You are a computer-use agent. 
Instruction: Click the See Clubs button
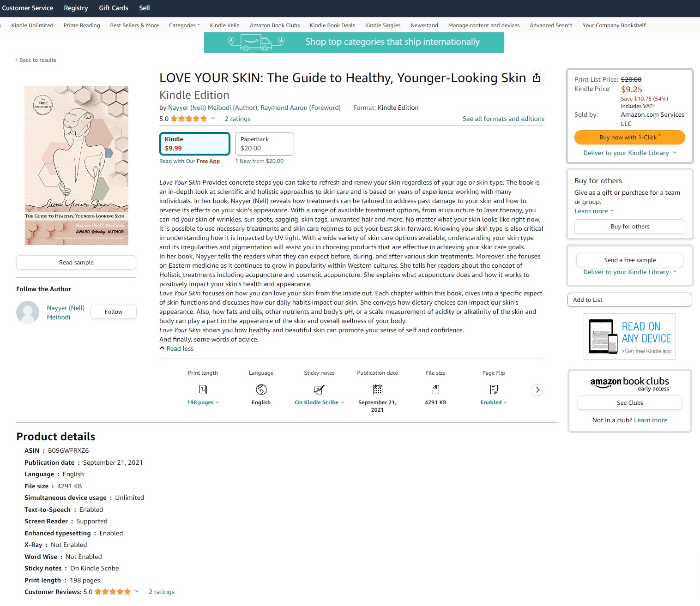click(630, 403)
